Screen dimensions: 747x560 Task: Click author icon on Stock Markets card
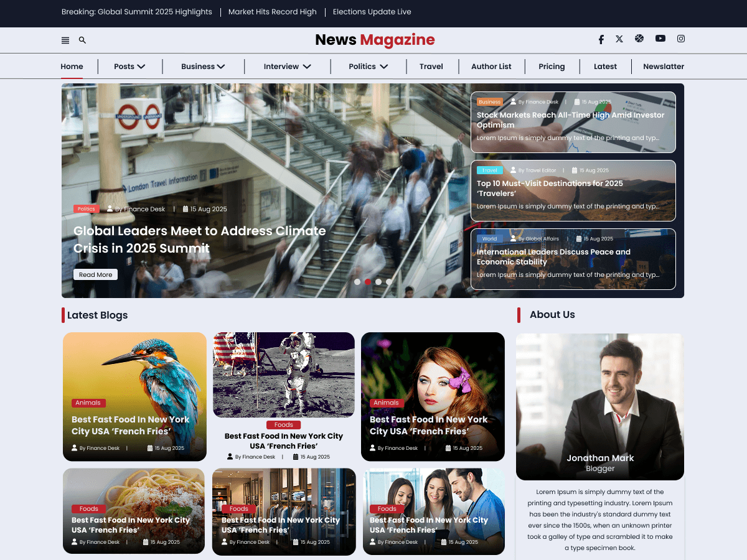(x=514, y=101)
